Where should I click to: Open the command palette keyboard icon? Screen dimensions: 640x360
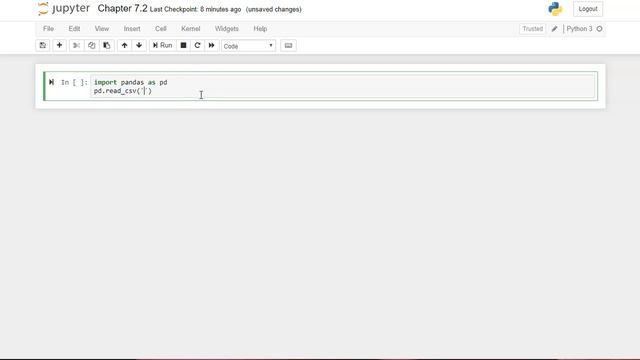[x=288, y=46]
